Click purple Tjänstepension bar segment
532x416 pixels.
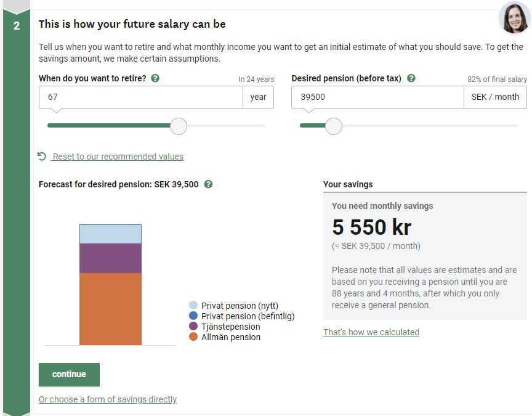[x=110, y=258]
